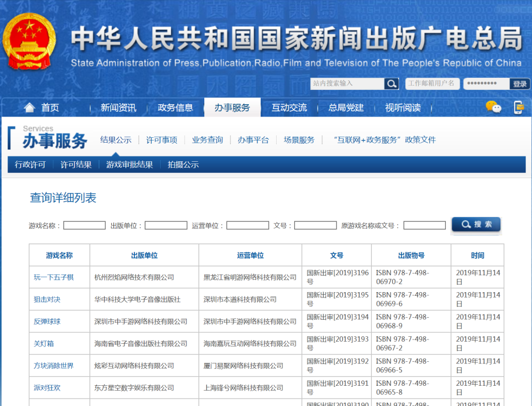The image size is (532, 406).
Task: Open the 方块消除世界 game link
Action: [54, 366]
